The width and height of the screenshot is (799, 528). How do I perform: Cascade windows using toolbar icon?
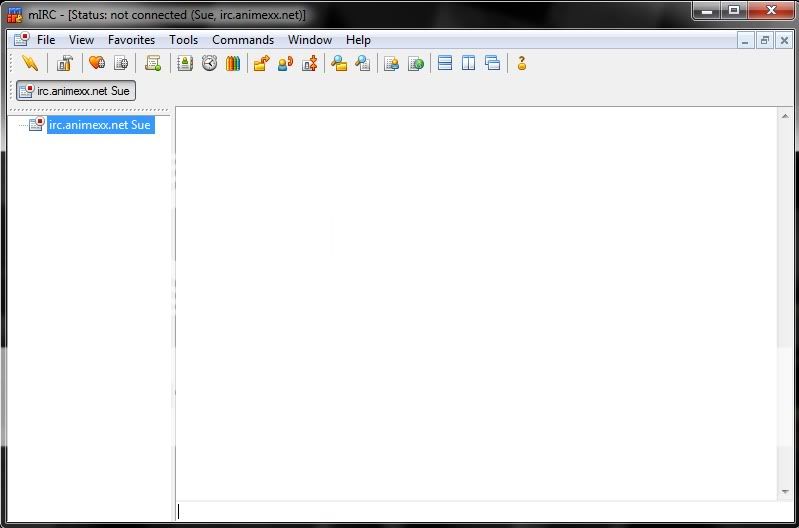point(492,63)
